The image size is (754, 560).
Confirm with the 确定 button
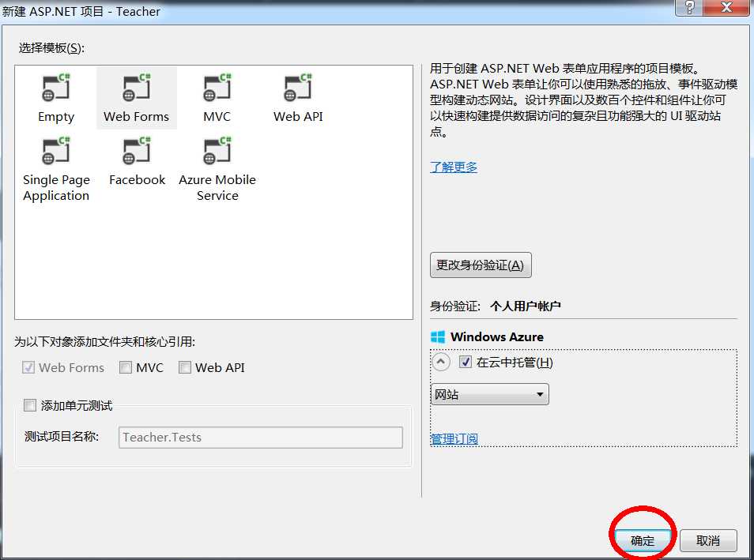[x=643, y=541]
